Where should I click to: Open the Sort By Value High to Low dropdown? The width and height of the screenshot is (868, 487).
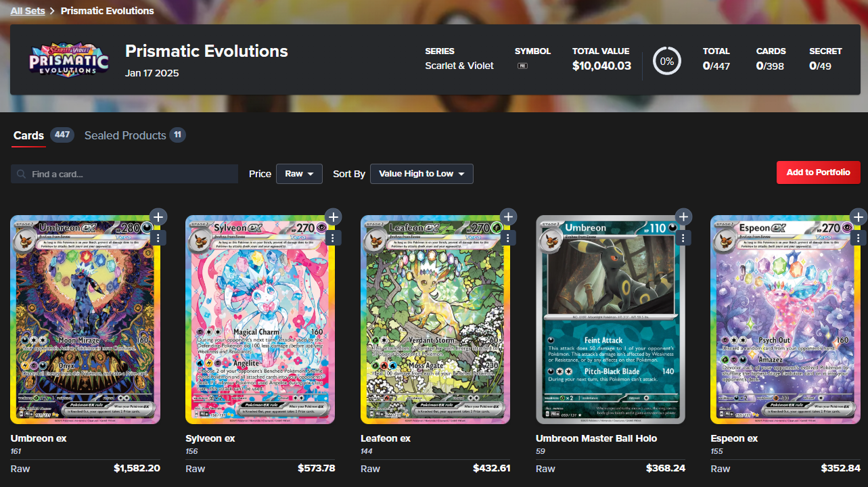[x=421, y=174]
